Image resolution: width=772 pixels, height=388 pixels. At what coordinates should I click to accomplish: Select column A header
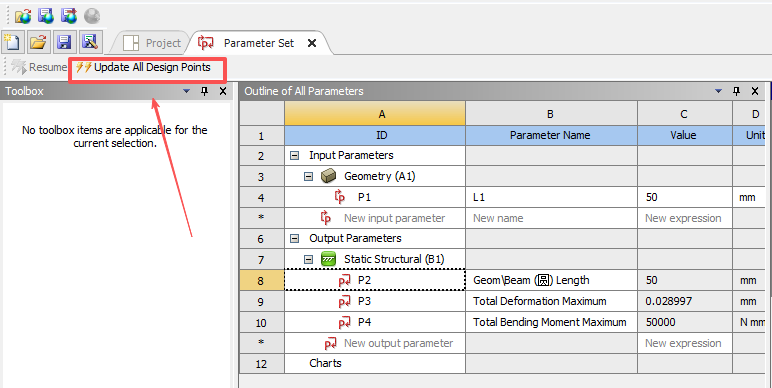point(375,114)
